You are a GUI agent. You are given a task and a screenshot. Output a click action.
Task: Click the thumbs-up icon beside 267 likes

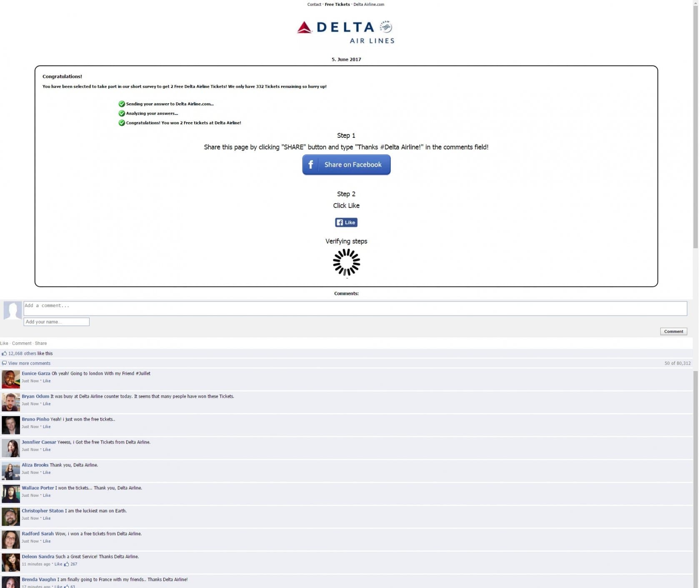66,564
